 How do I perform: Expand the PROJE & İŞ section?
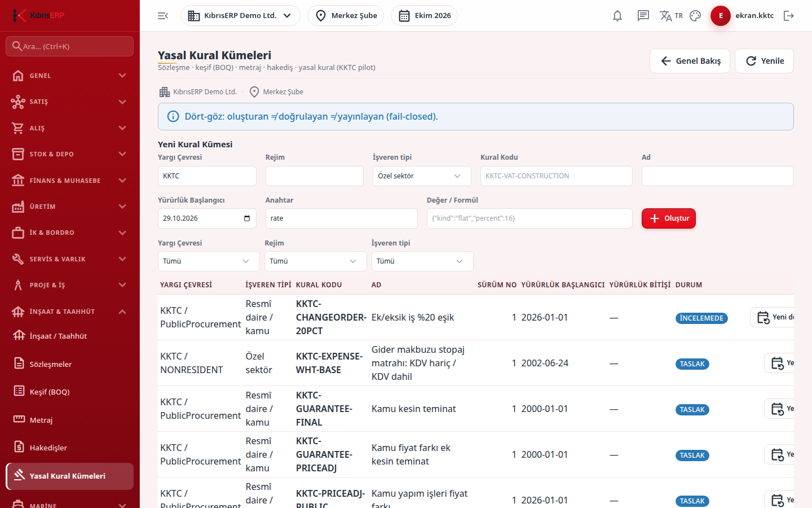[x=69, y=285]
